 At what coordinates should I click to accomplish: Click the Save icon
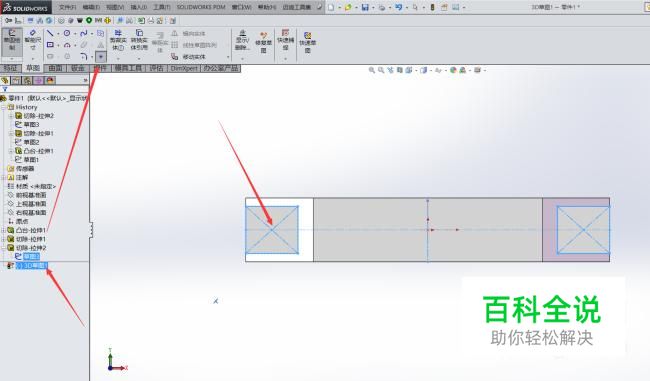(x=365, y=7)
